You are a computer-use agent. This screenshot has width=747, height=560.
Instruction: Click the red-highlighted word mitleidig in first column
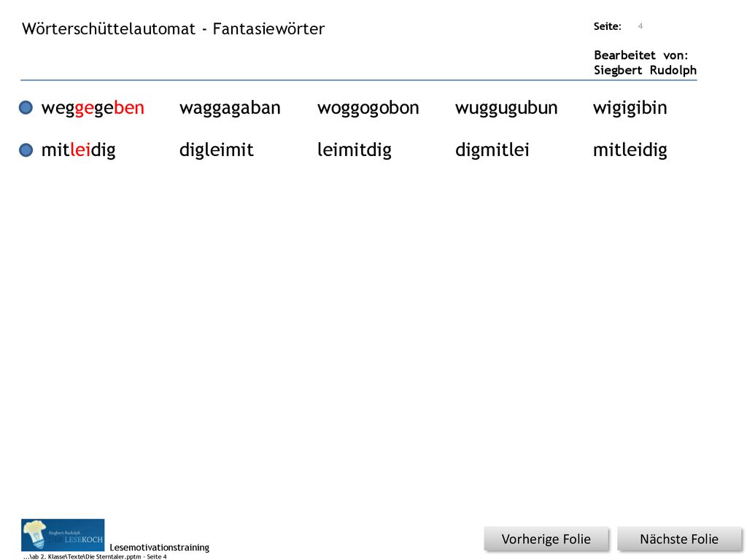[x=79, y=150]
